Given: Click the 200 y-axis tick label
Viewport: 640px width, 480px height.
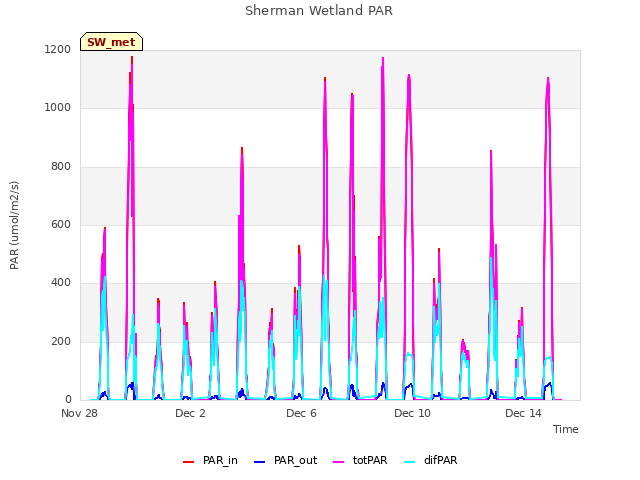Looking at the screenshot, I should (61, 341).
